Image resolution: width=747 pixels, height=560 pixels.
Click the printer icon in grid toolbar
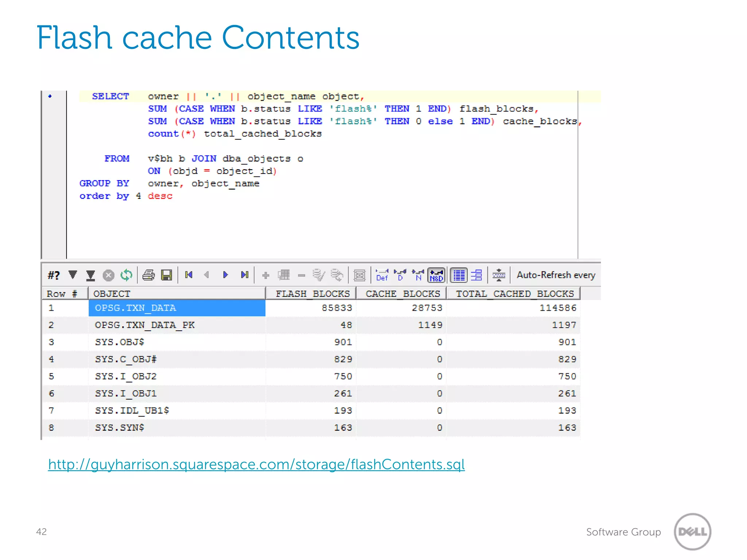(148, 275)
